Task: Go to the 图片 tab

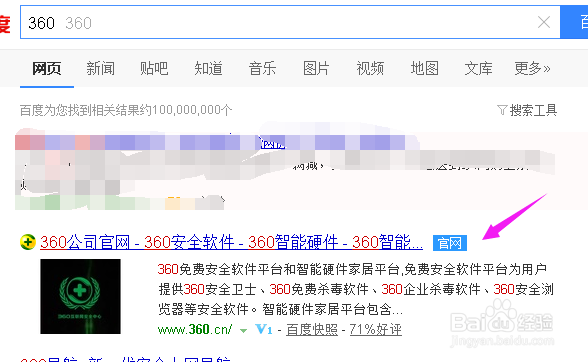Action: [316, 69]
